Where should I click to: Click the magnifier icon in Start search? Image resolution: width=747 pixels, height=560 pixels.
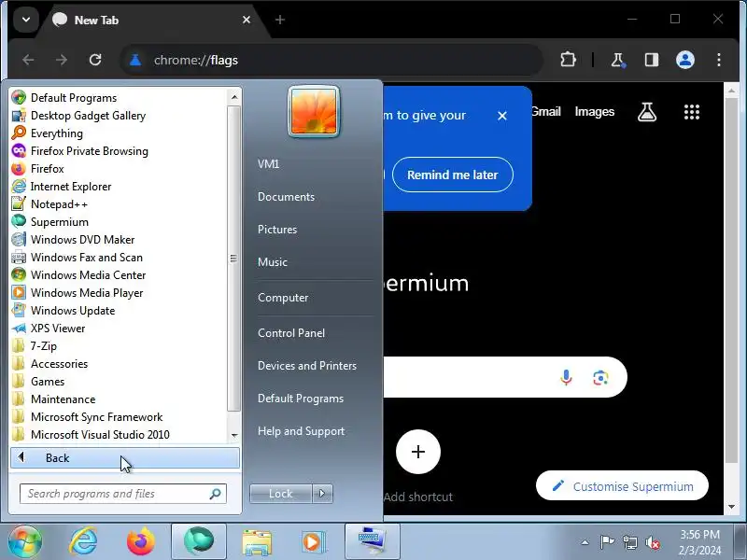pos(216,494)
